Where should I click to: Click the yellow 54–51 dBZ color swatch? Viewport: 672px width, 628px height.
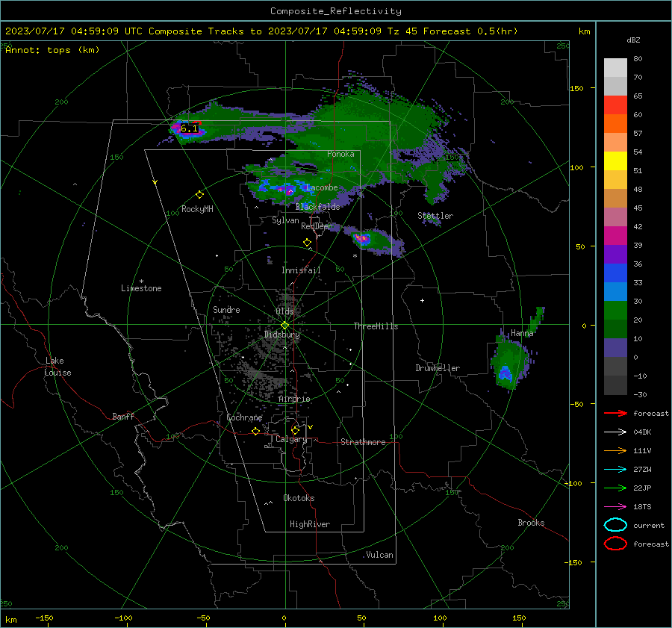[615, 161]
